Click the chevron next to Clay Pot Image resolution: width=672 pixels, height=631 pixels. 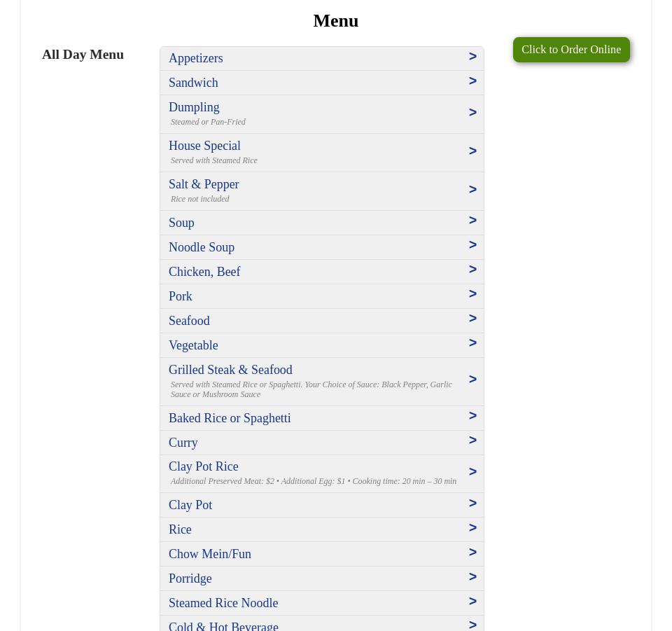472,504
